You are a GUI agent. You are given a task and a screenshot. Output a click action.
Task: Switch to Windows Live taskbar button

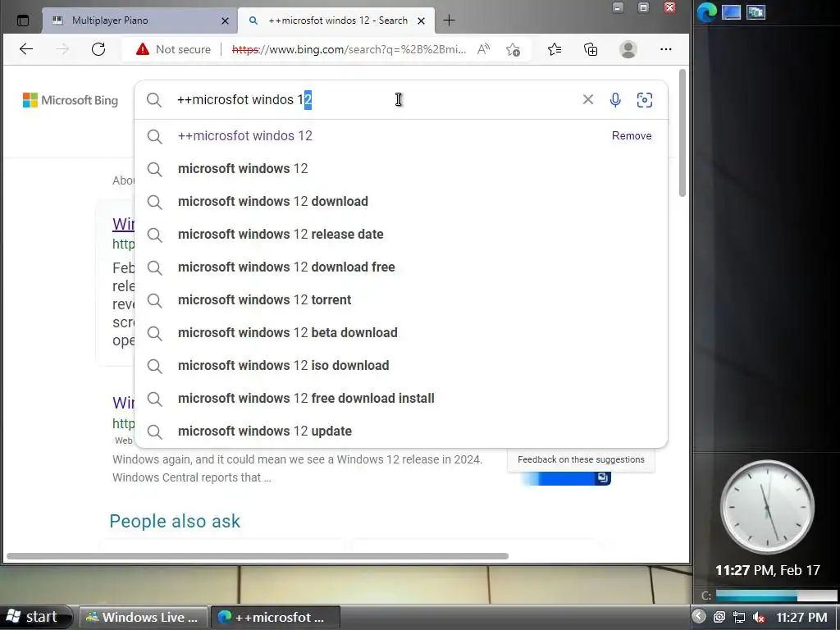click(144, 617)
